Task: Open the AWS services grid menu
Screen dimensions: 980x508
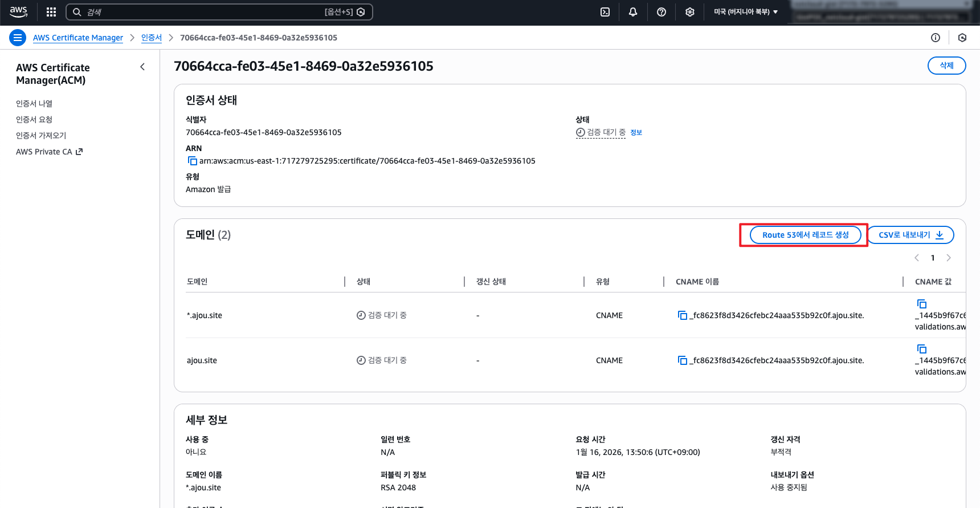Action: [51, 12]
